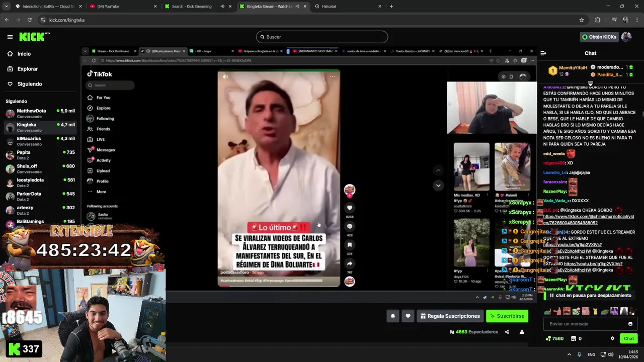Bookmark page with star icon
This screenshot has height=362, width=644.
click(582, 20)
